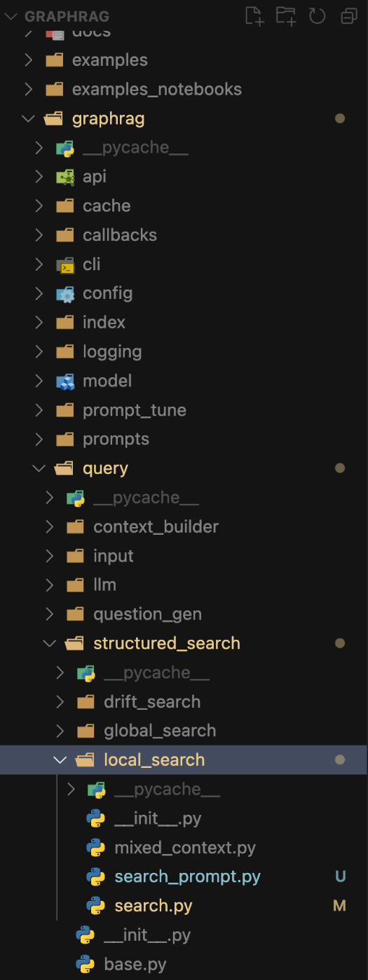Viewport: 368px width, 980px height.
Task: Collapse all folders using the header icon
Action: point(348,15)
